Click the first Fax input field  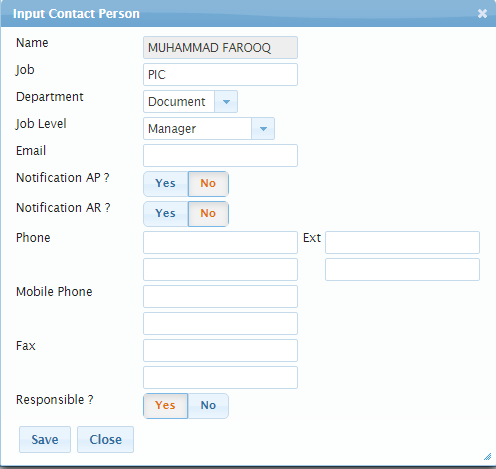(x=220, y=350)
